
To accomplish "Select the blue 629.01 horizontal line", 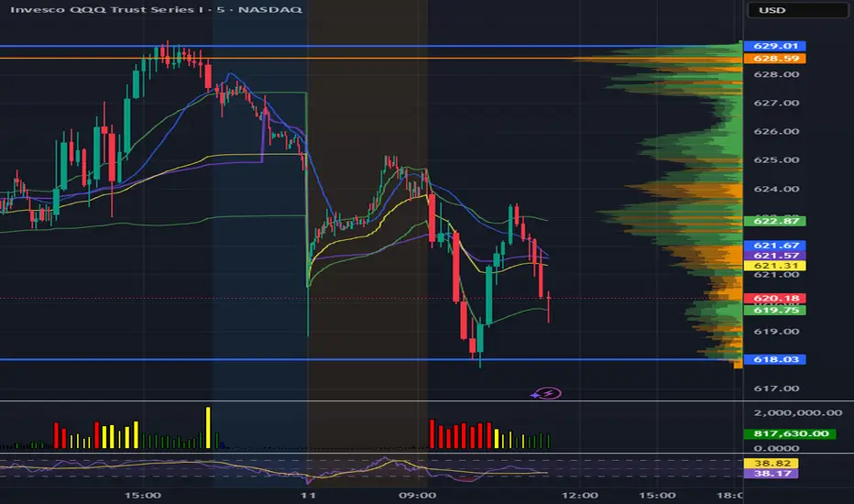I will [370, 46].
